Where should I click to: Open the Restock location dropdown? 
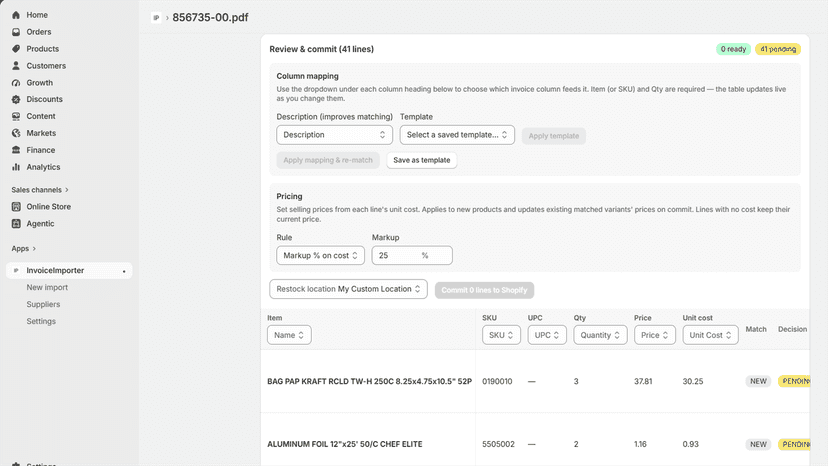(348, 289)
